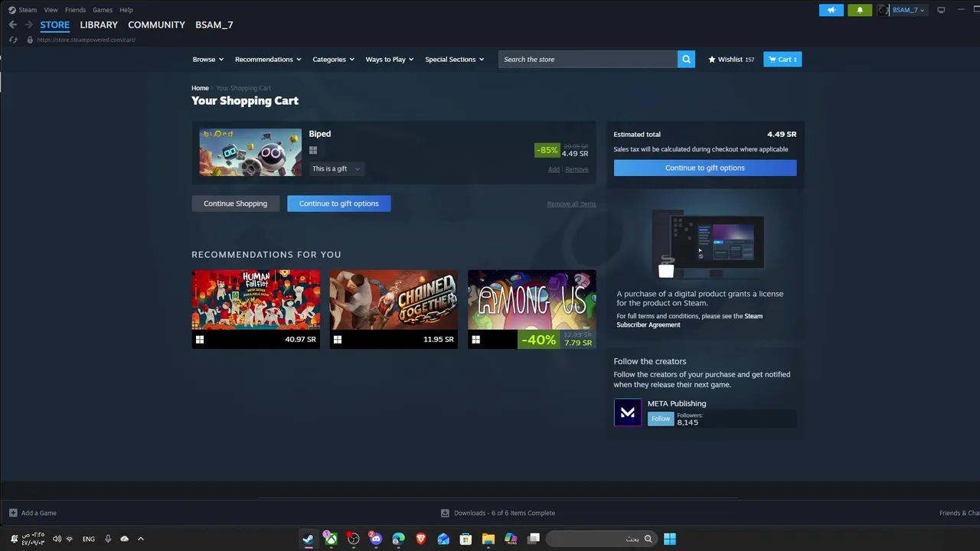
Task: Expand the Categories dropdown menu
Action: click(x=333, y=59)
